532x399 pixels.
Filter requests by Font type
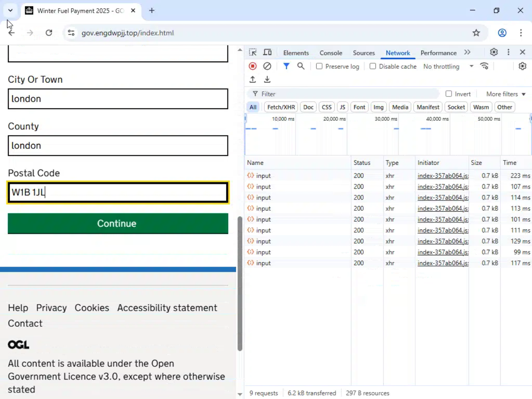coord(359,107)
